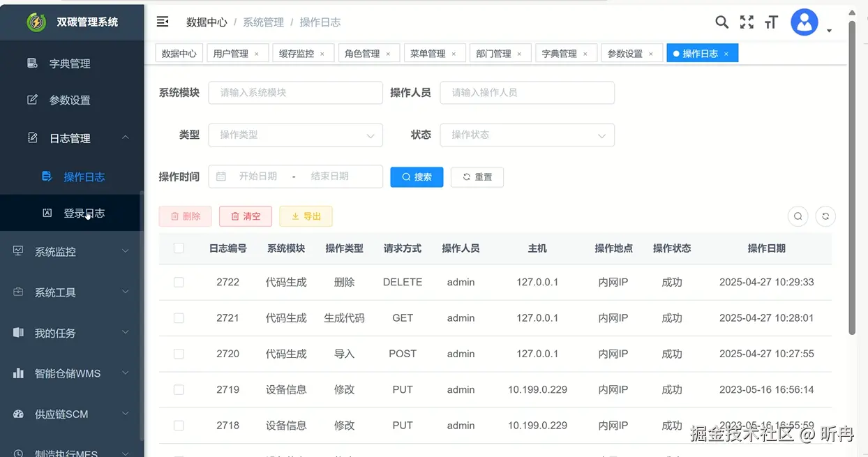868x457 pixels.
Task: Click the round search toggle icon above table
Action: 798,216
